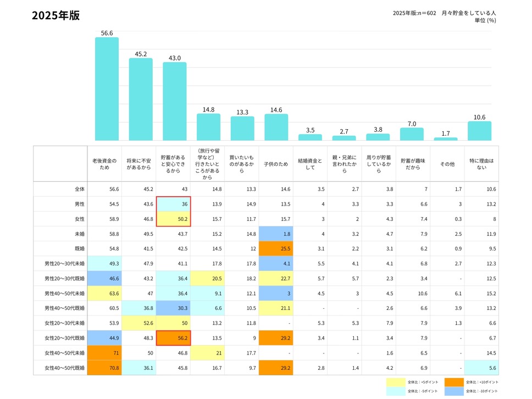Select the 10.6 bar for 特に理由はない

[479, 131]
